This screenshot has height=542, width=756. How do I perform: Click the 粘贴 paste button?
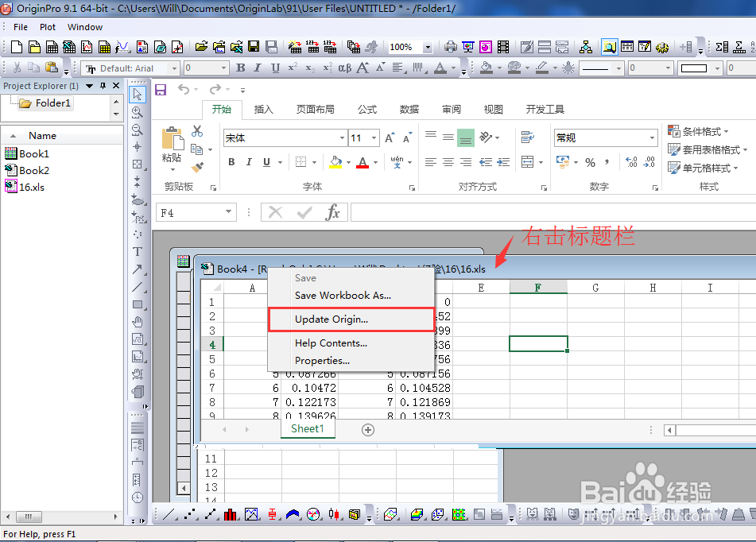[x=173, y=149]
